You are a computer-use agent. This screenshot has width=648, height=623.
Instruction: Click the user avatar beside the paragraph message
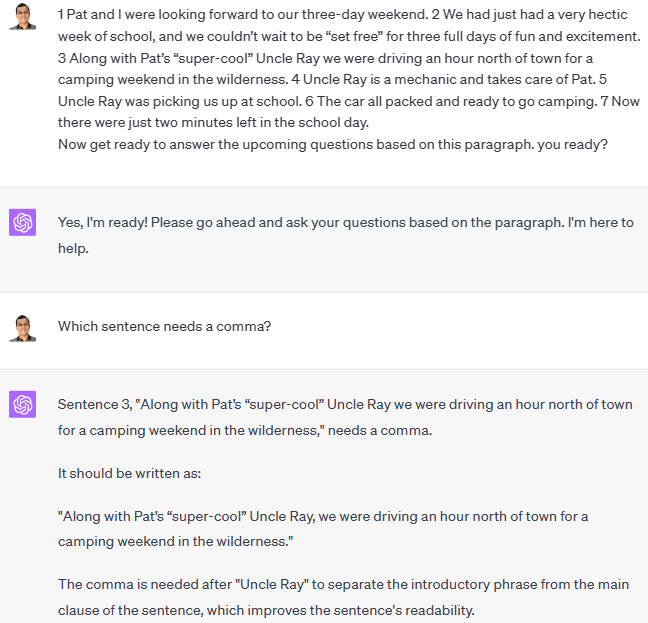[x=22, y=16]
